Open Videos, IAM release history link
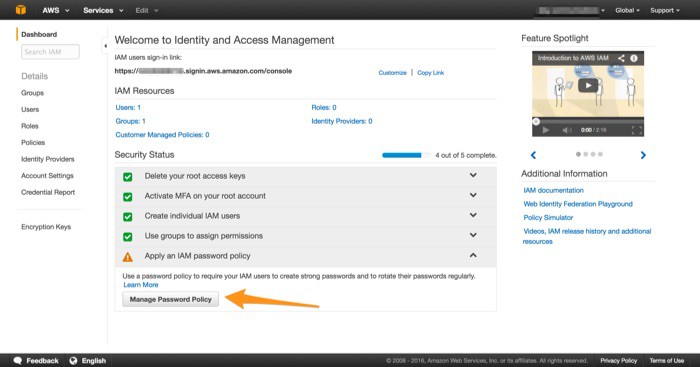 pos(587,236)
